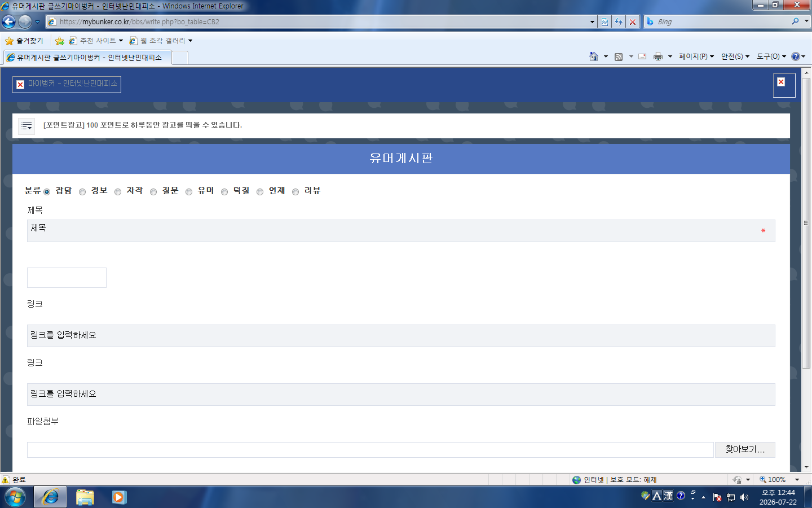The height and width of the screenshot is (508, 812).
Task: Expand the 추천 사이트 dropdown
Action: pyautogui.click(x=96, y=41)
